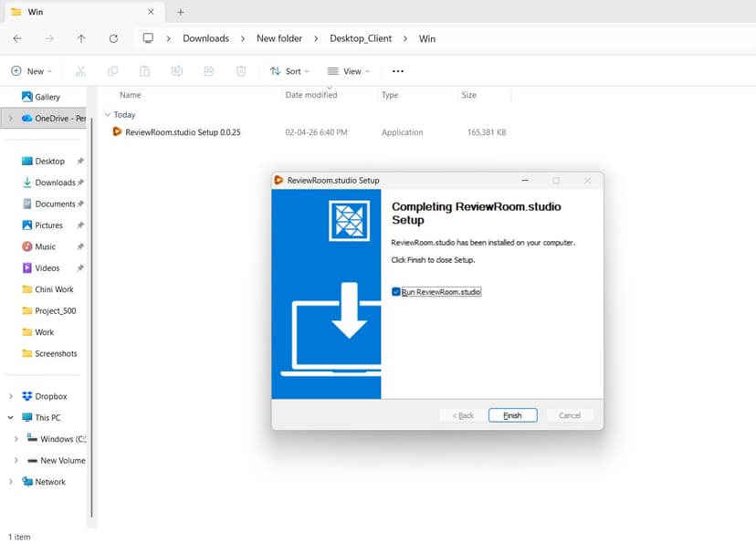Open Downloads in the sidebar
The image size is (756, 544).
pyautogui.click(x=55, y=183)
